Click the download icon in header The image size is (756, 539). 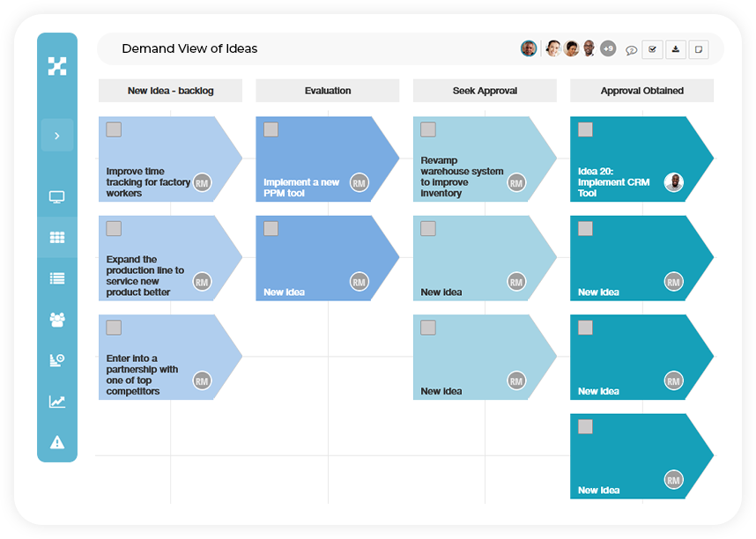click(676, 49)
